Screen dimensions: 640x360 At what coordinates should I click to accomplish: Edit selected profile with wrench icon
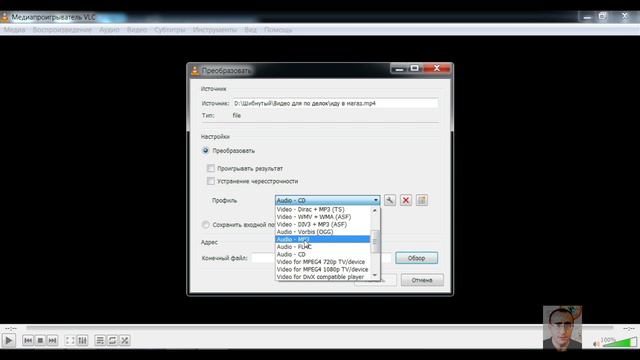[x=390, y=200]
